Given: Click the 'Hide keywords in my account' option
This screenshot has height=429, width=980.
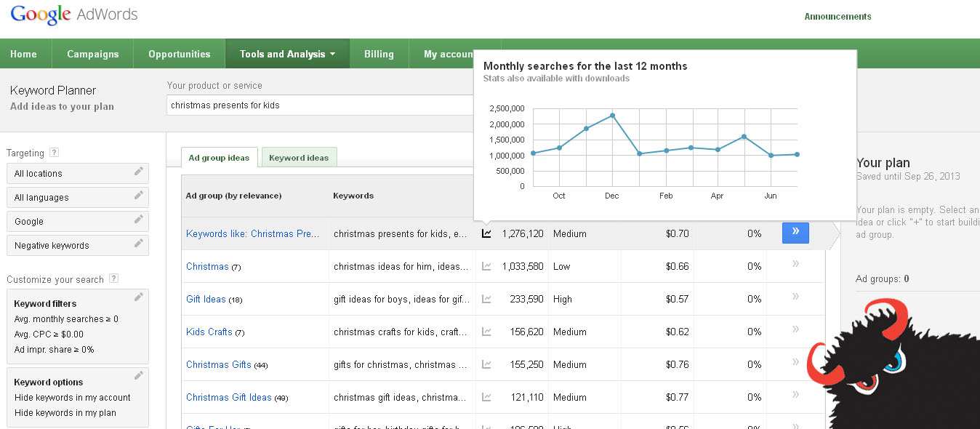Looking at the screenshot, I should [x=73, y=398].
